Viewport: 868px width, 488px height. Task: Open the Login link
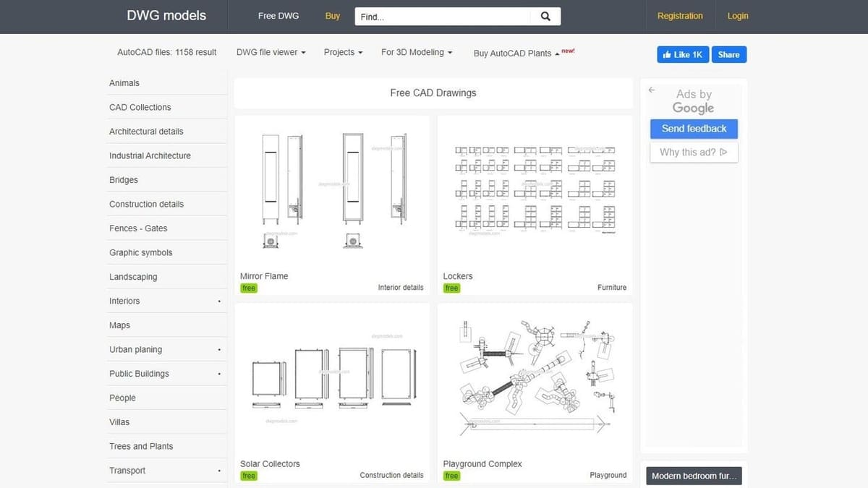738,16
